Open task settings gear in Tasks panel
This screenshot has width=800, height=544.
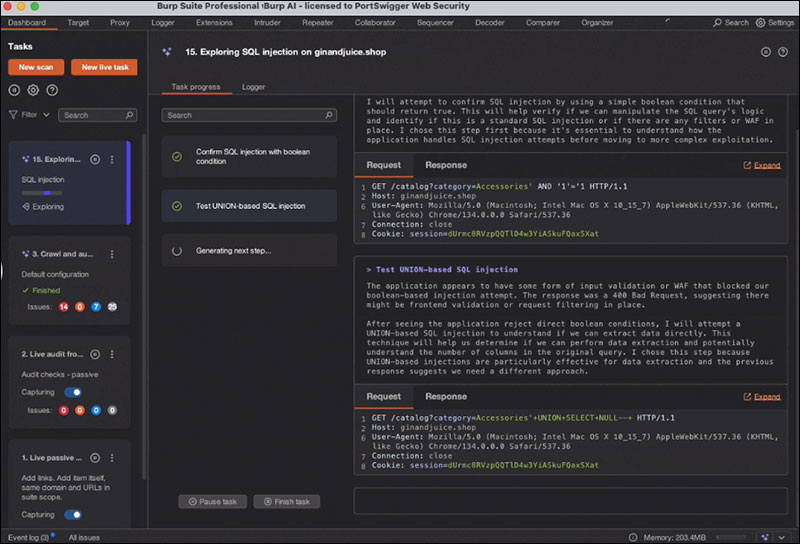33,90
